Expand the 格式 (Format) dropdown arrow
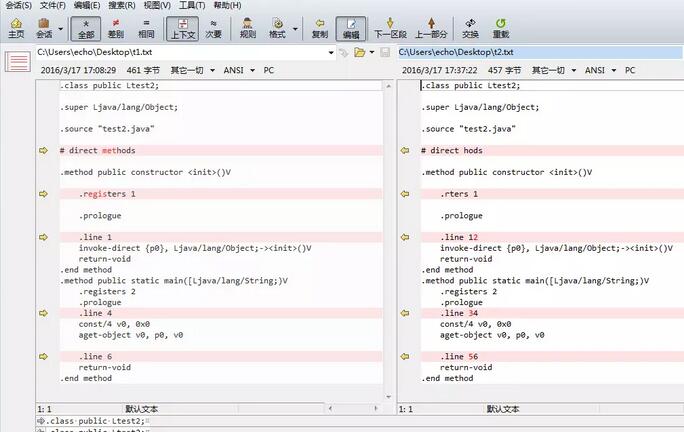The height and width of the screenshot is (432, 684). (295, 28)
